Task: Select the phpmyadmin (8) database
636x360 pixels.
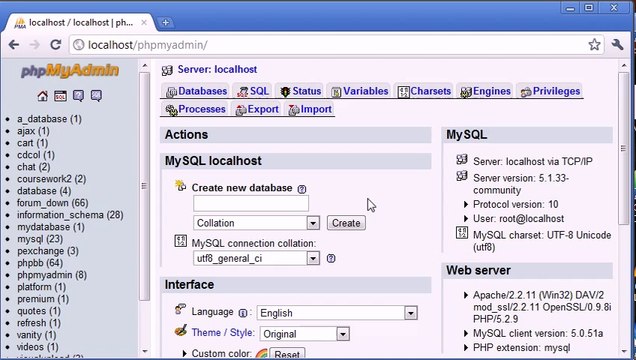Action: [52, 275]
